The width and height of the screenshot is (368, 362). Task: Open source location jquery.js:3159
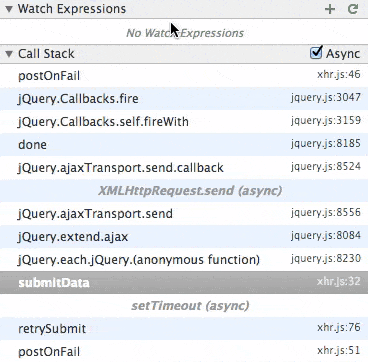(326, 120)
